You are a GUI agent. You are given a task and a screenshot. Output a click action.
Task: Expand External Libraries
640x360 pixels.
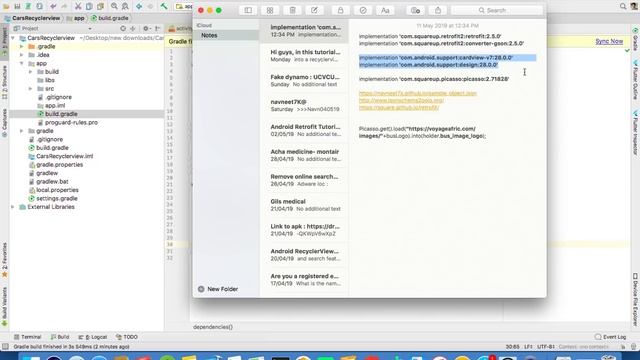[13, 207]
